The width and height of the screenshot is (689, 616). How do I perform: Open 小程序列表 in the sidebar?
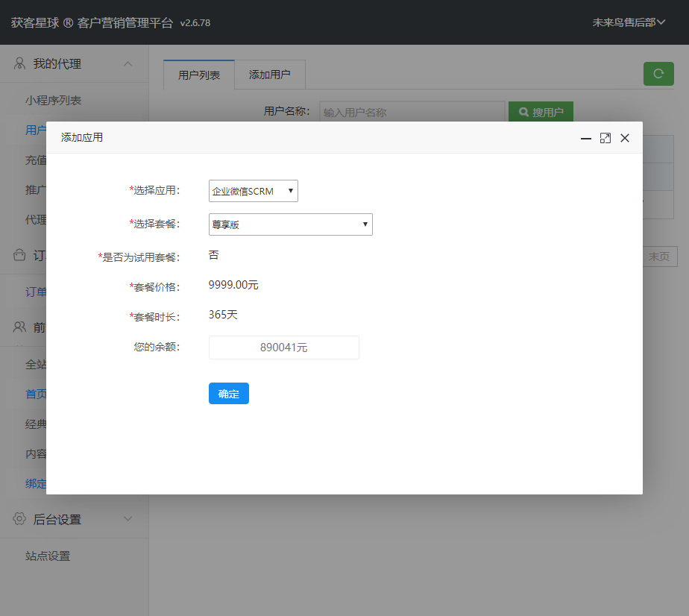coord(53,100)
